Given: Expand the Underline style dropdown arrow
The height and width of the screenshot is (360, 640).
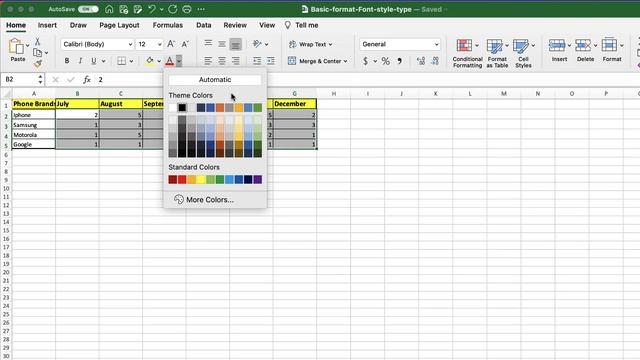Looking at the screenshot, I should click(x=103, y=61).
